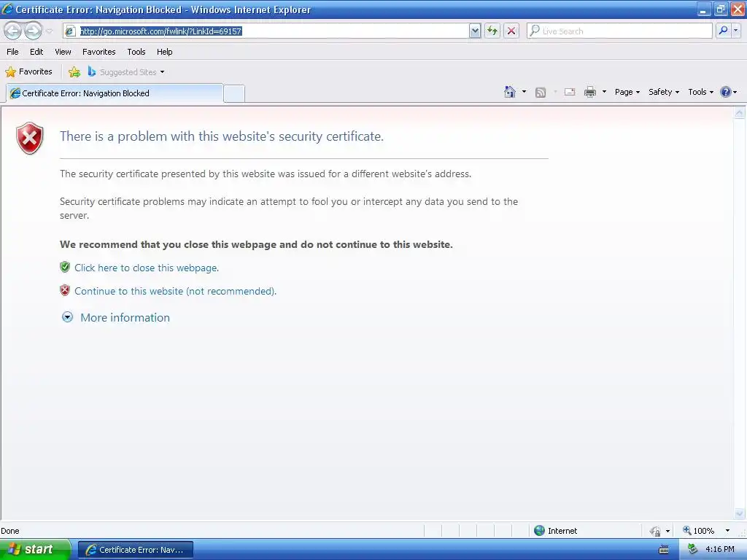Open the recent pages dropdown arrow
The width and height of the screenshot is (747, 560).
[x=49, y=31]
